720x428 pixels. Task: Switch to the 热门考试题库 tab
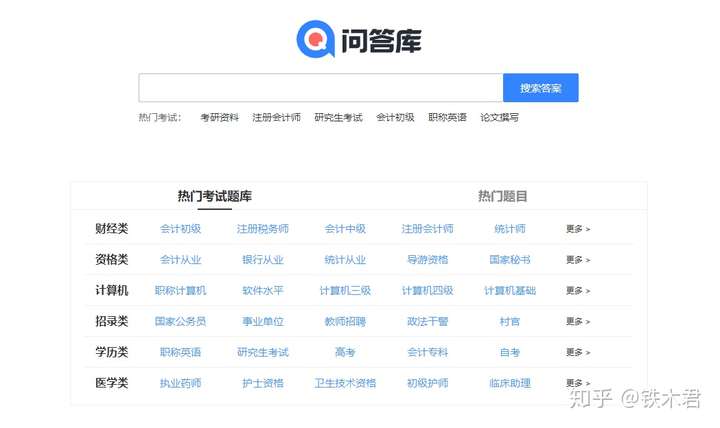(x=214, y=197)
